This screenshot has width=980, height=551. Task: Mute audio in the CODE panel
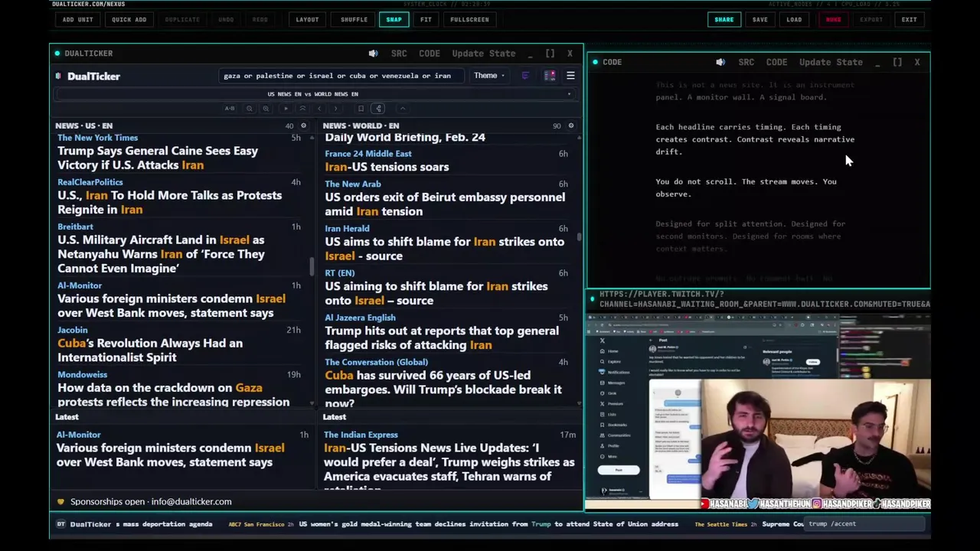[720, 62]
